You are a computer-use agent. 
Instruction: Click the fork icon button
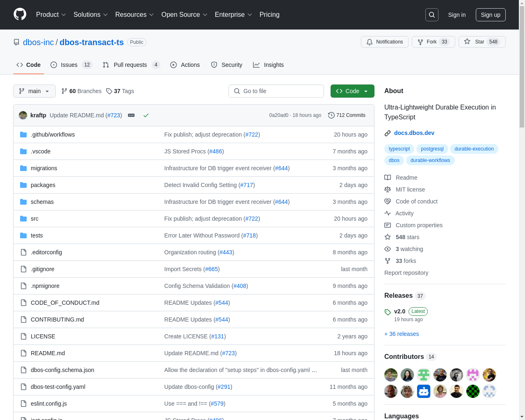coord(420,42)
